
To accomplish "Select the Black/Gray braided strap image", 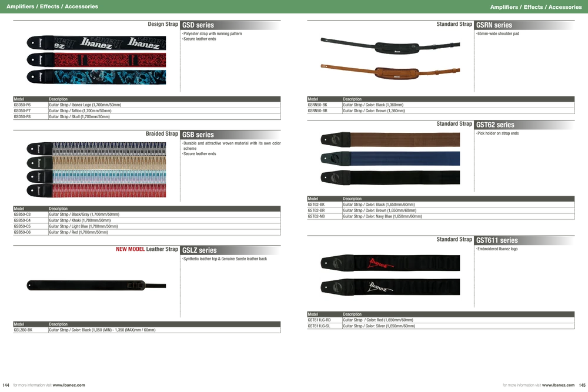I will click(x=96, y=149).
